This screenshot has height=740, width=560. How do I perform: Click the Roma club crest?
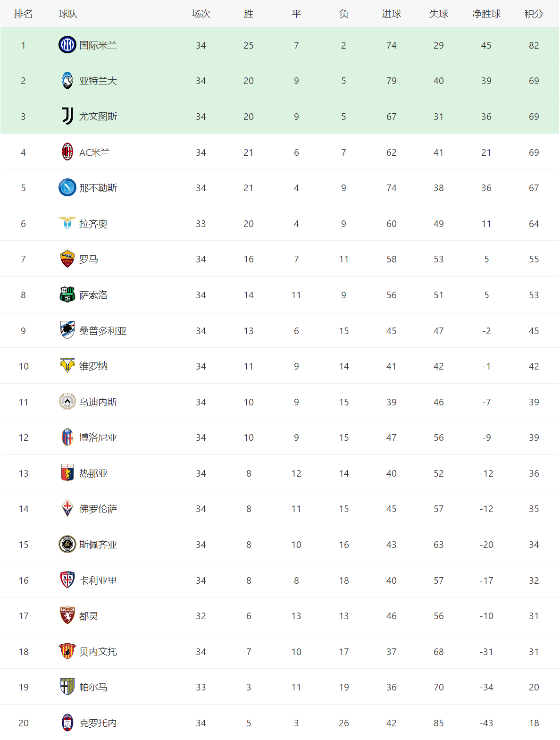(x=67, y=259)
